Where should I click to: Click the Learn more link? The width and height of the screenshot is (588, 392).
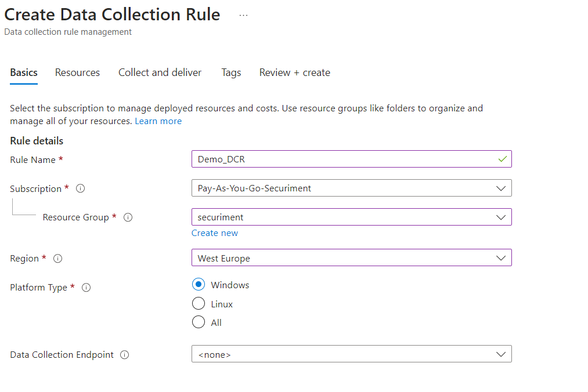[158, 121]
